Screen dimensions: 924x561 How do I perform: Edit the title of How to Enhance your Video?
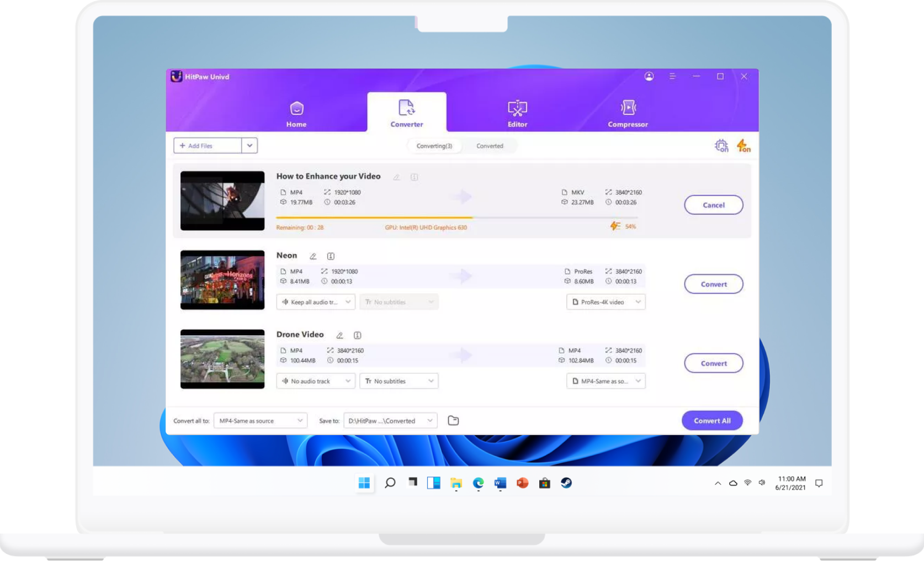[x=396, y=177]
